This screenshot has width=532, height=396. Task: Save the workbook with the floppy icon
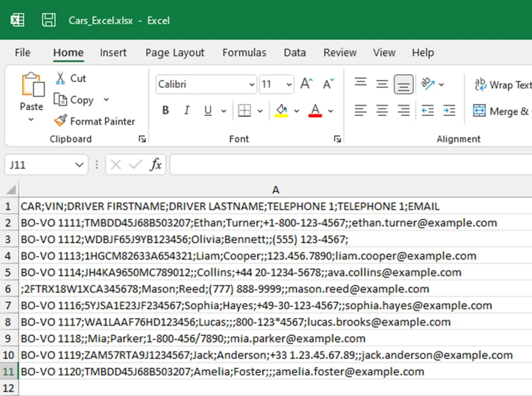click(49, 20)
